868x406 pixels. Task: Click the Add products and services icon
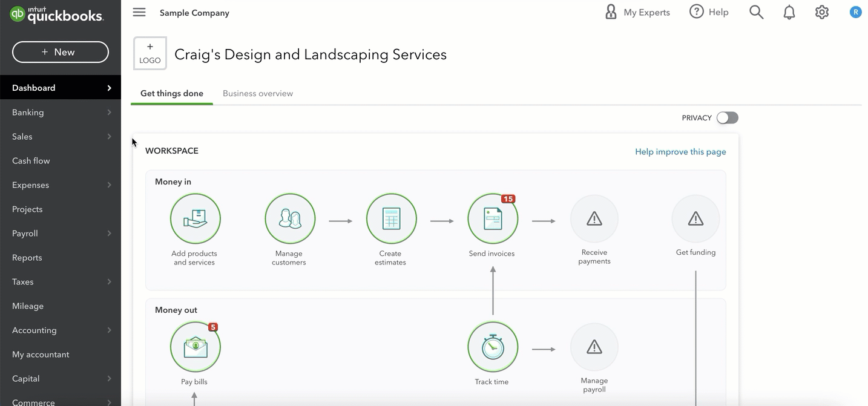pos(195,218)
